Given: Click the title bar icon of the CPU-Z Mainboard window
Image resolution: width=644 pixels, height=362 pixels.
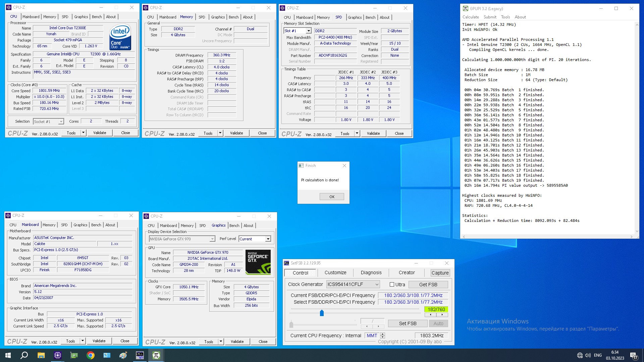Looking at the screenshot, I should [8, 216].
